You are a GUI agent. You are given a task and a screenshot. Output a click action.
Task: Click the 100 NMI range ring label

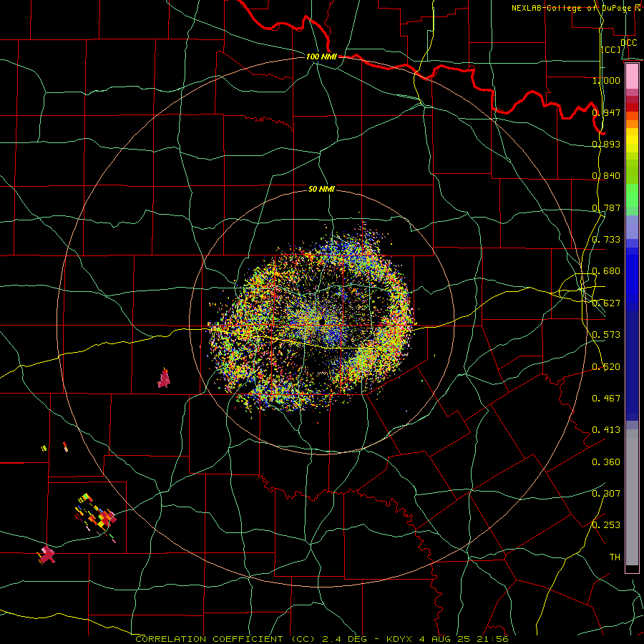321,57
